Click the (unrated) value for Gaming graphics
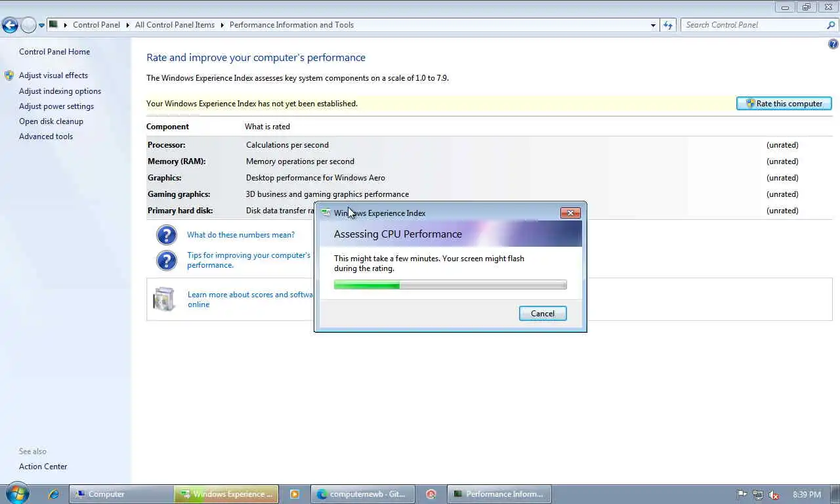This screenshot has height=504, width=840. pos(782,194)
